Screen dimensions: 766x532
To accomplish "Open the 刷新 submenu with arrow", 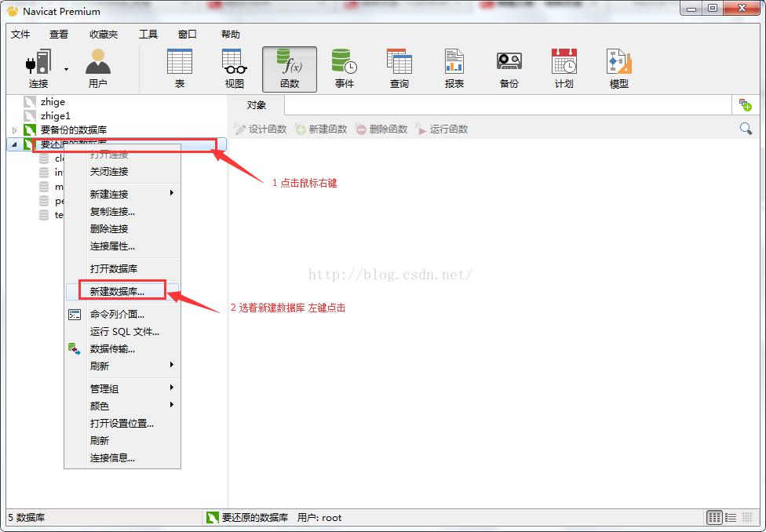I will 122,366.
